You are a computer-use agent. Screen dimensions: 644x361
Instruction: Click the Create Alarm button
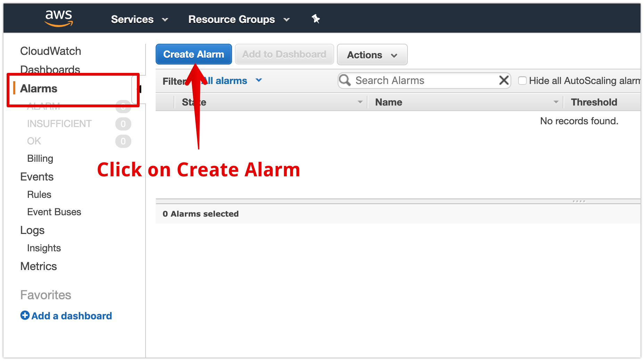[193, 54]
